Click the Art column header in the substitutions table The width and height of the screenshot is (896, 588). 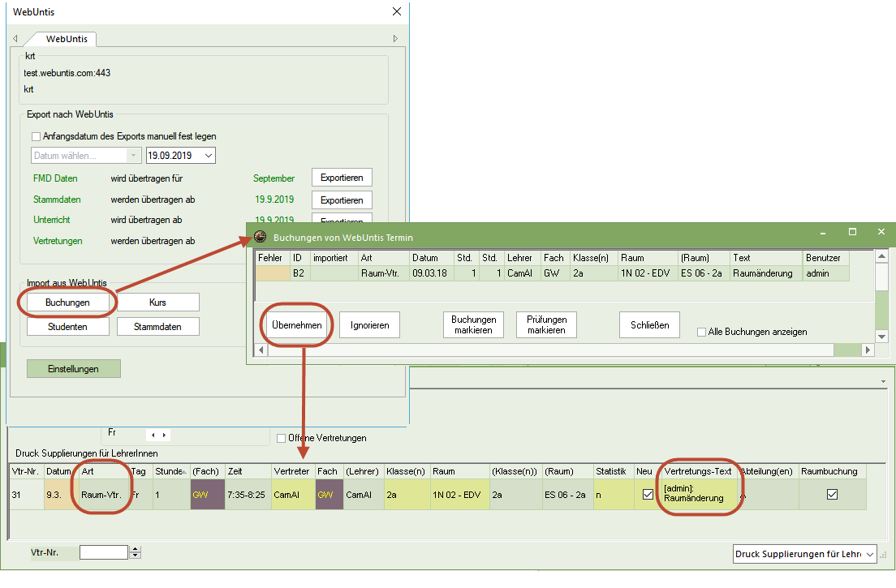(103, 471)
